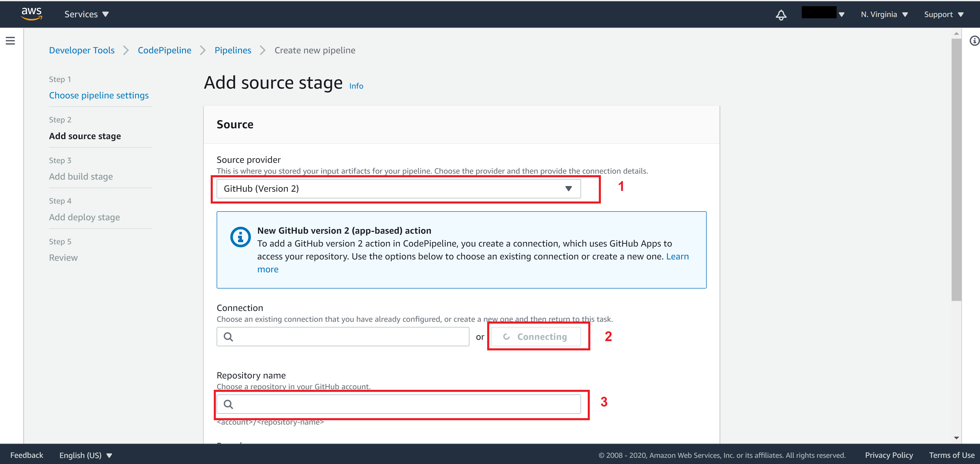
Task: Expand the Source provider GitHub (Version 2) dropdown
Action: point(398,189)
